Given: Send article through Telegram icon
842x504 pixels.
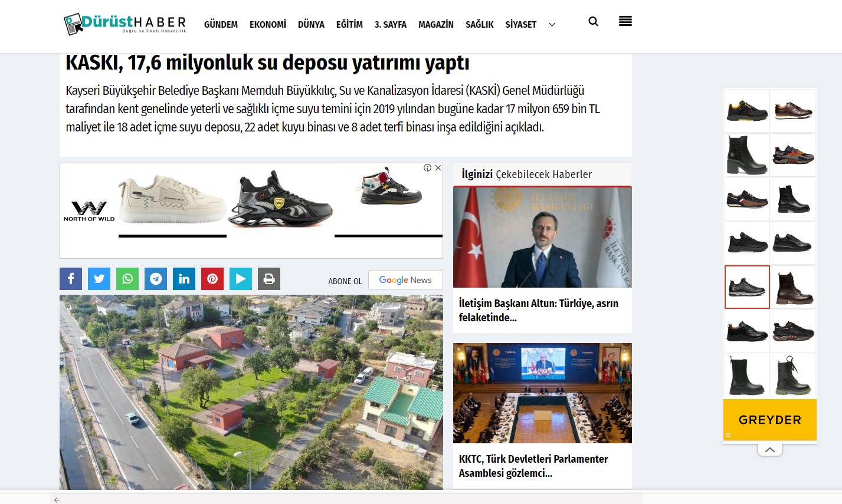Looking at the screenshot, I should click(156, 279).
